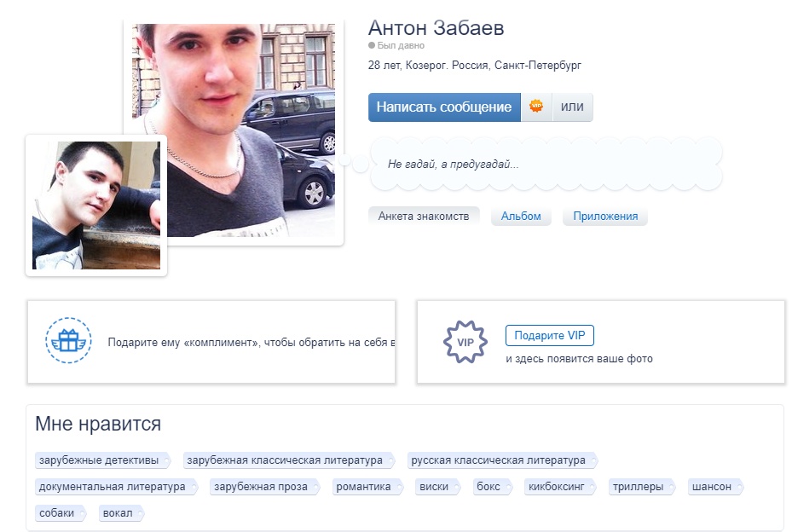Click the 'или' button
This screenshot has width=792, height=532.
coord(572,107)
